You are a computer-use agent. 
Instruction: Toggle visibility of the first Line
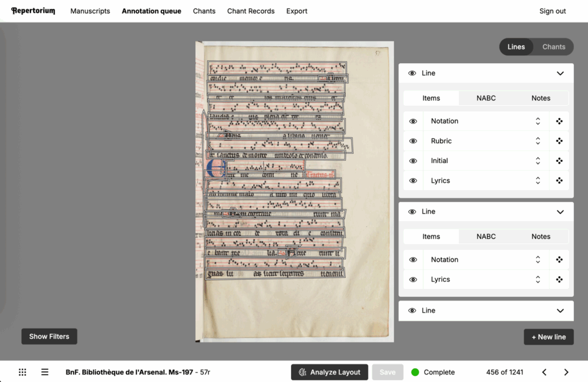click(x=412, y=73)
